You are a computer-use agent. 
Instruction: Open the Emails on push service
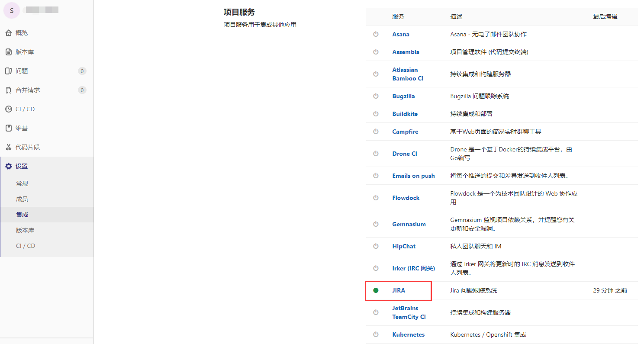(413, 176)
